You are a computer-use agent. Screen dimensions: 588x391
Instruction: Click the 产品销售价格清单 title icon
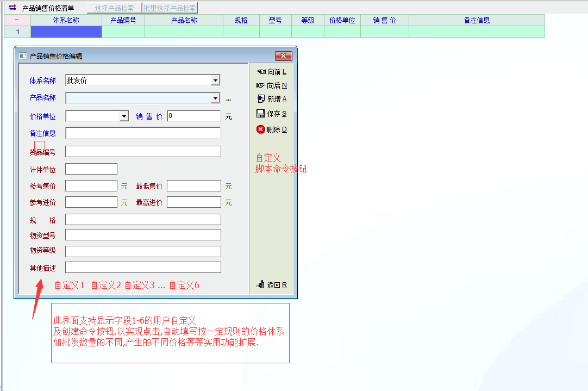click(x=12, y=8)
